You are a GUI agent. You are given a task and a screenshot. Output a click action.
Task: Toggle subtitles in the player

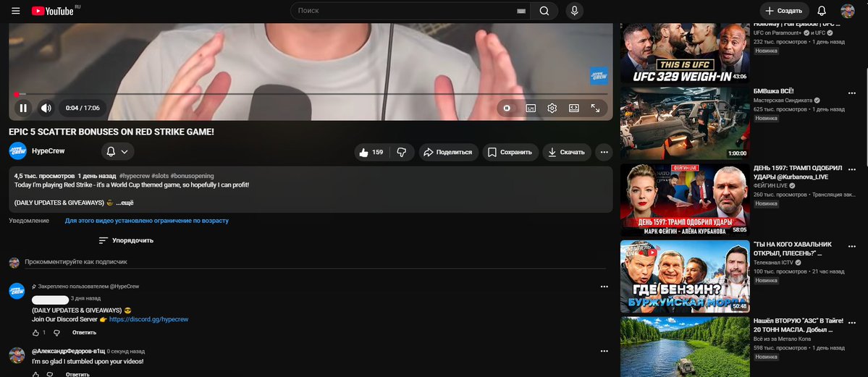coord(531,108)
